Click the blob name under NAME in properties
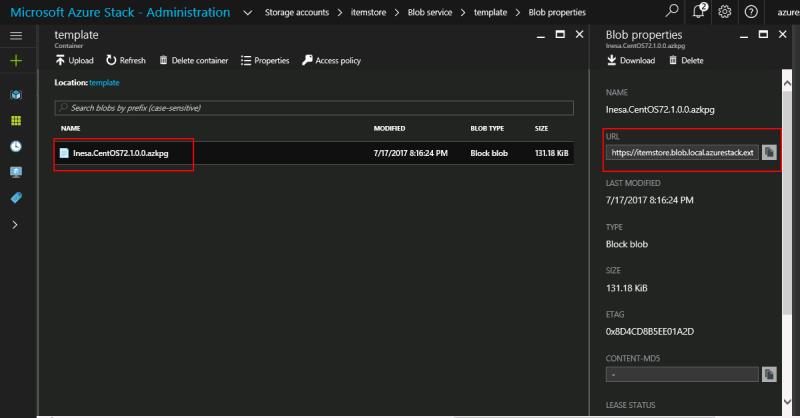Image resolution: width=800 pixels, height=418 pixels. (x=660, y=110)
